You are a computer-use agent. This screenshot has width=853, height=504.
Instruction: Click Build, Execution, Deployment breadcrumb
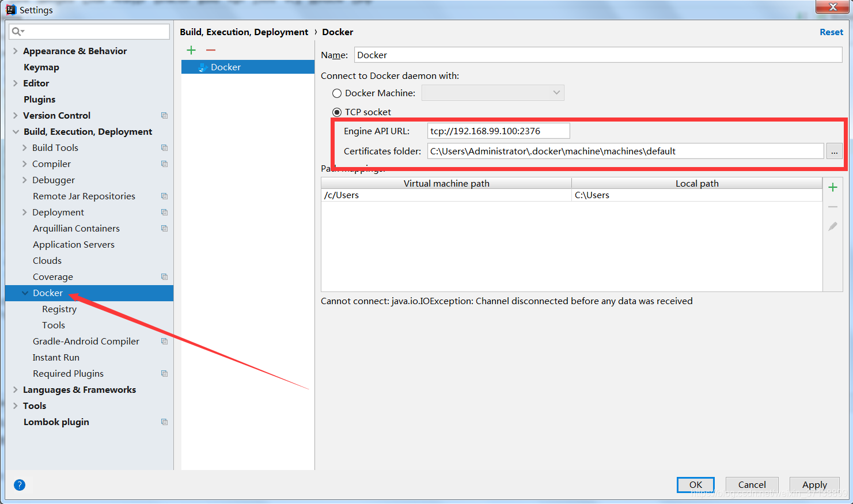pos(244,32)
